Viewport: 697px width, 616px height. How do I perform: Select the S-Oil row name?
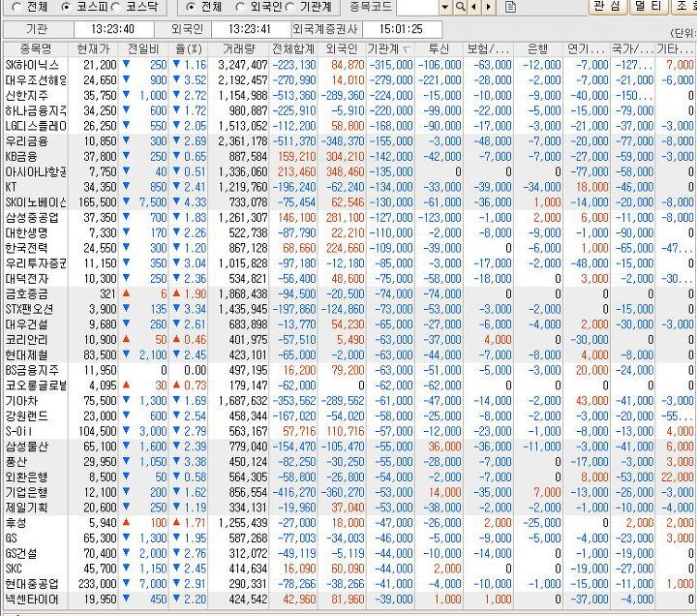click(x=18, y=431)
